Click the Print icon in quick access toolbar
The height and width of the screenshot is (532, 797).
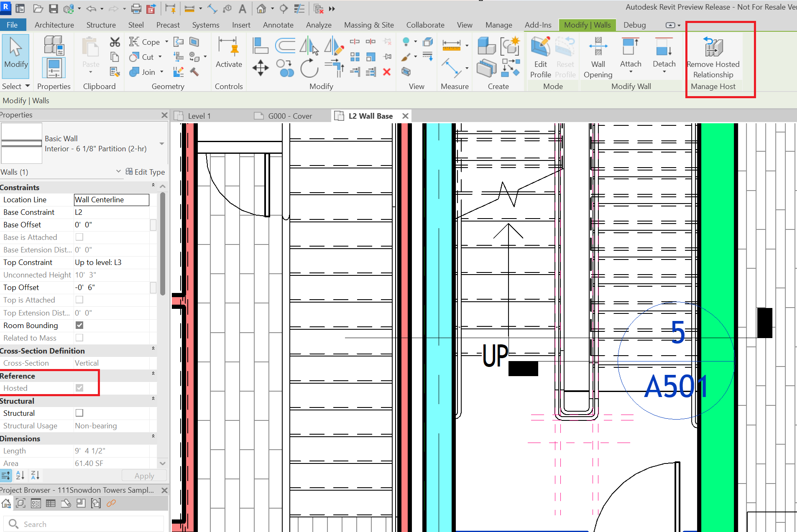(136, 8)
